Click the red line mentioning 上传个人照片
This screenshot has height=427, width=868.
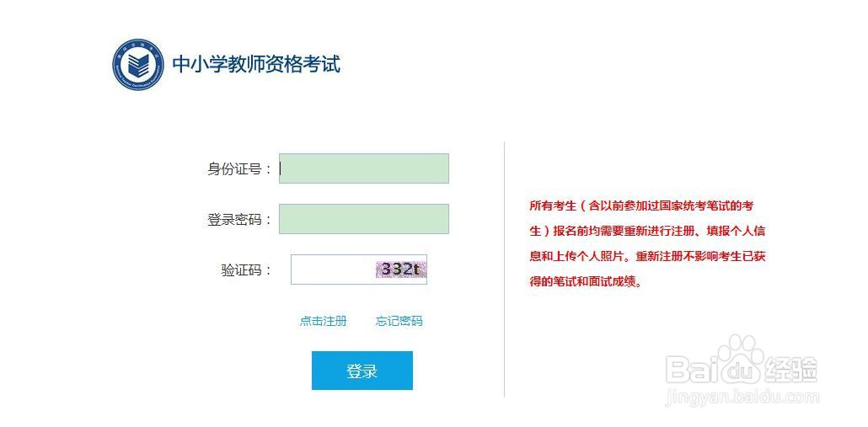click(x=647, y=256)
